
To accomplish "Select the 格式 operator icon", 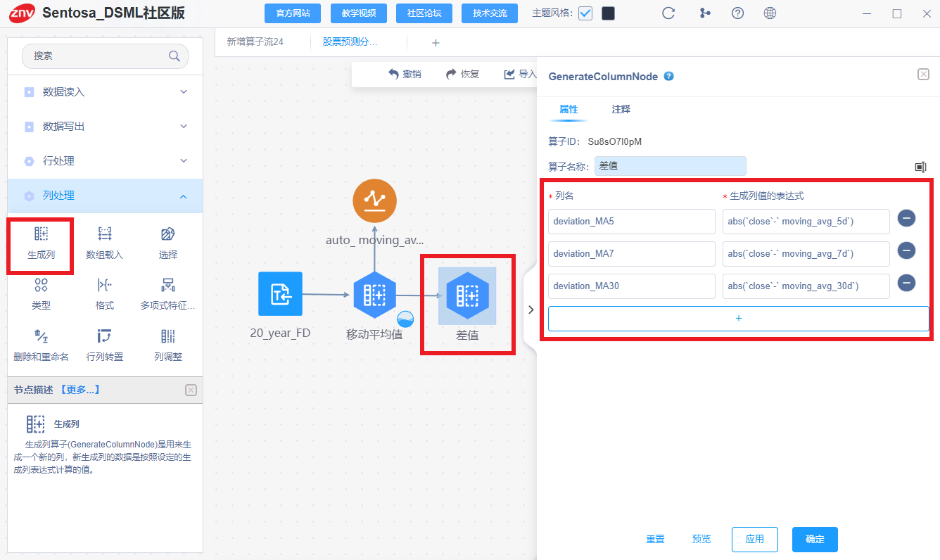I will 105,285.
